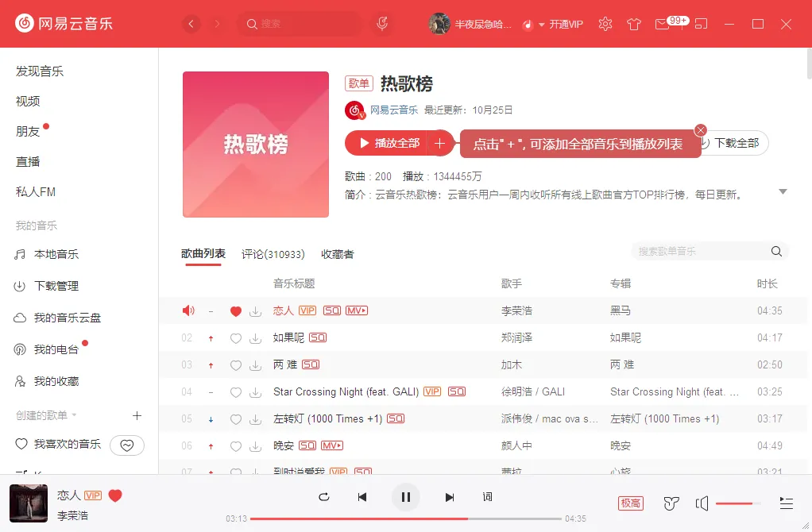The width and height of the screenshot is (812, 532).
Task: Open the playlist queue icon
Action: [x=787, y=503]
